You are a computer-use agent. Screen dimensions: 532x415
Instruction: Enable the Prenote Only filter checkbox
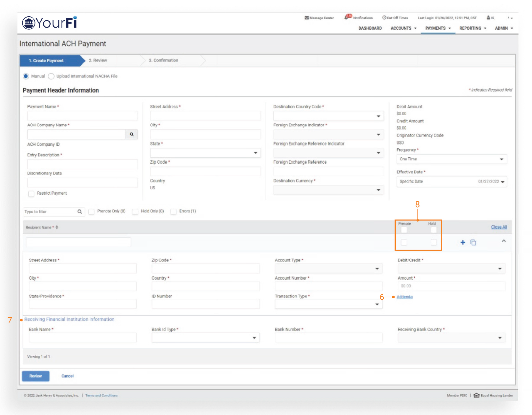tap(91, 212)
